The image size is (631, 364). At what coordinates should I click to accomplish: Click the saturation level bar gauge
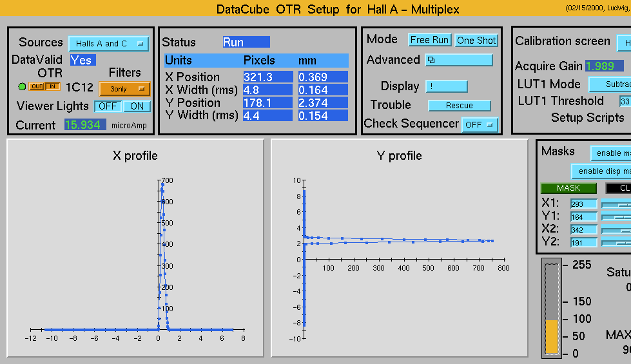(552, 308)
